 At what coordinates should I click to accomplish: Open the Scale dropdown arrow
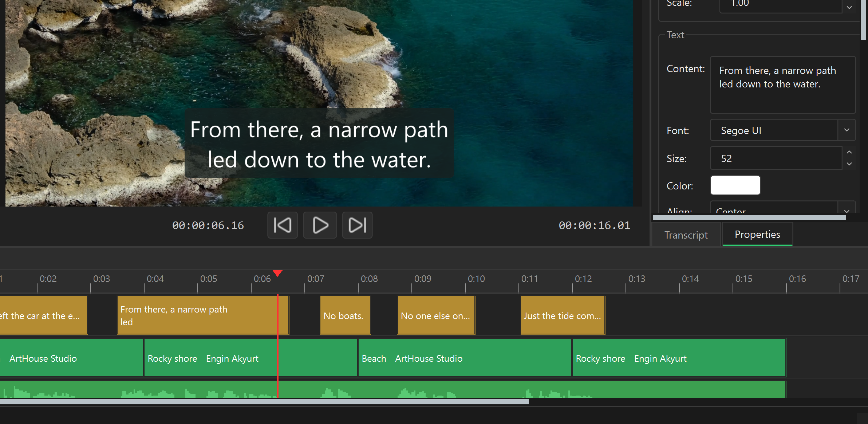(849, 7)
